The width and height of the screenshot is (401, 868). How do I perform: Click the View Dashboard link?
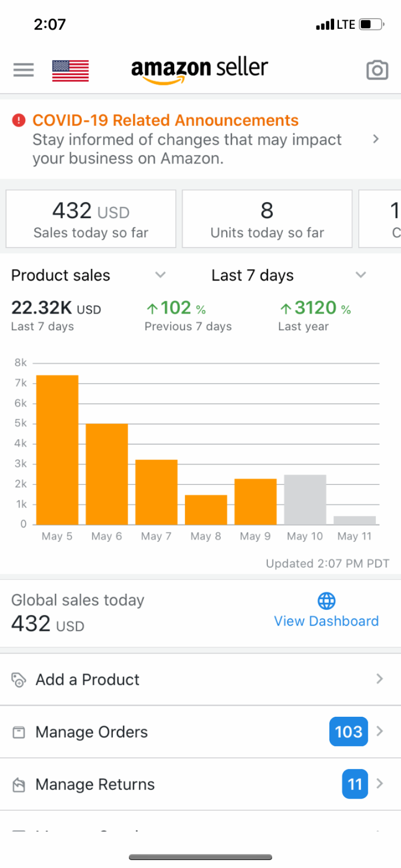coord(326,621)
